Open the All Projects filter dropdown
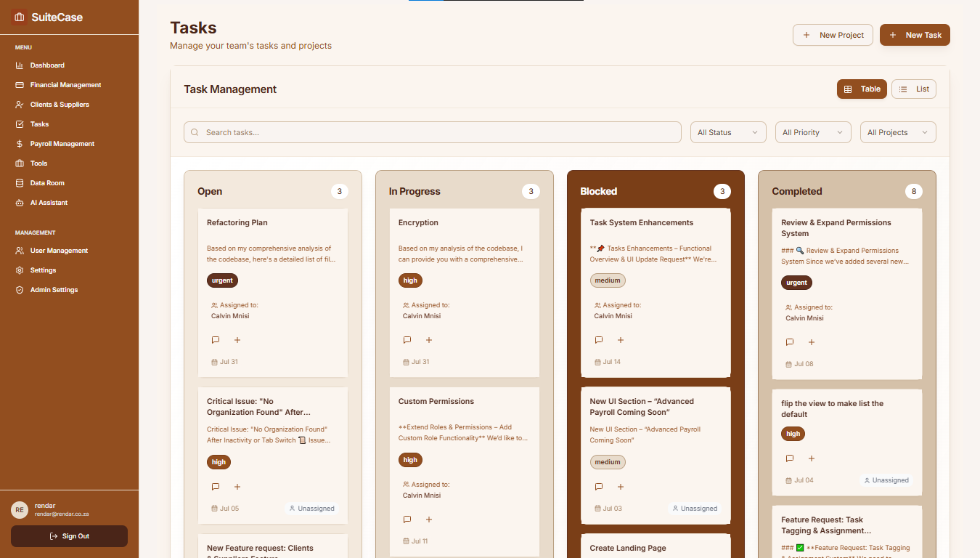This screenshot has width=980, height=558. 898,132
